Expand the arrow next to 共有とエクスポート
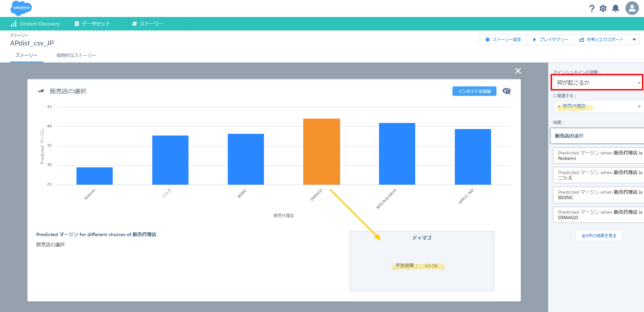Image resolution: width=644 pixels, height=312 pixels. coord(634,40)
